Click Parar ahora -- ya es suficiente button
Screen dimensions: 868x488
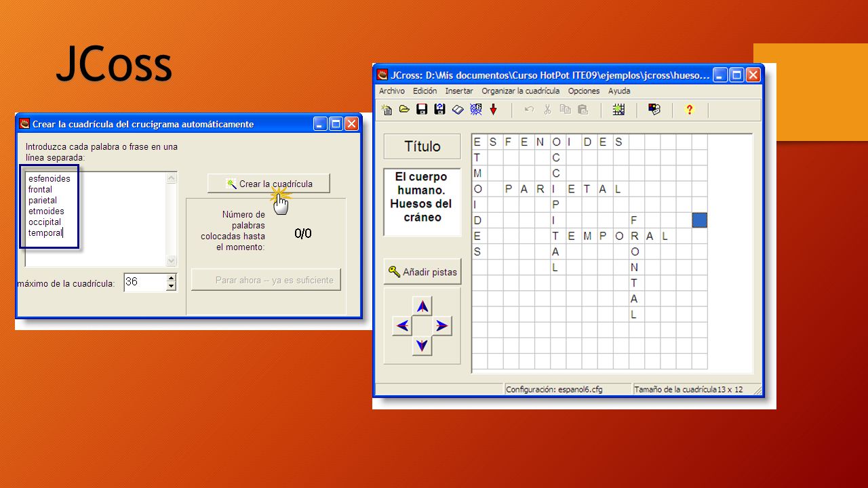[267, 280]
